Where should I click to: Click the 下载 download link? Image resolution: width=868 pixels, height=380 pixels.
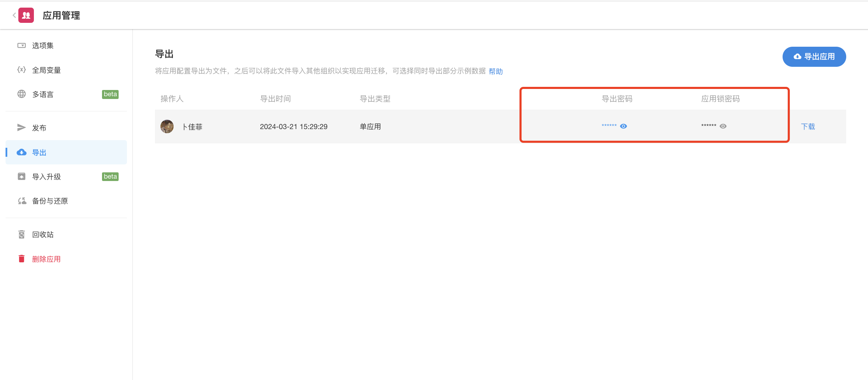(808, 127)
